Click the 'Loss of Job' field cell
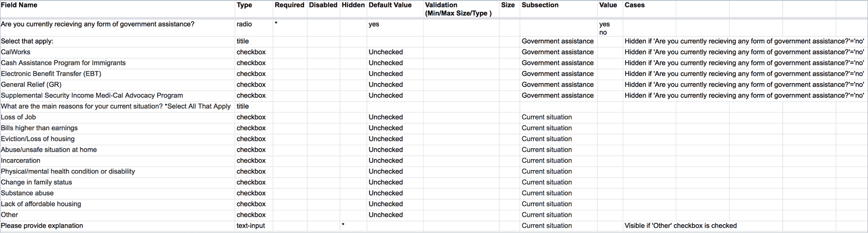The image size is (868, 233). click(x=18, y=117)
